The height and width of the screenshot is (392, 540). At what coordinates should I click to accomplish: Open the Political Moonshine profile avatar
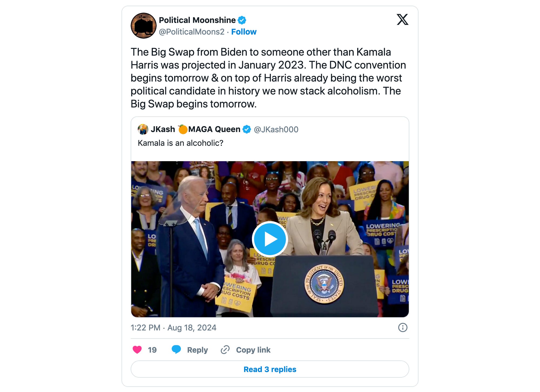point(144,26)
